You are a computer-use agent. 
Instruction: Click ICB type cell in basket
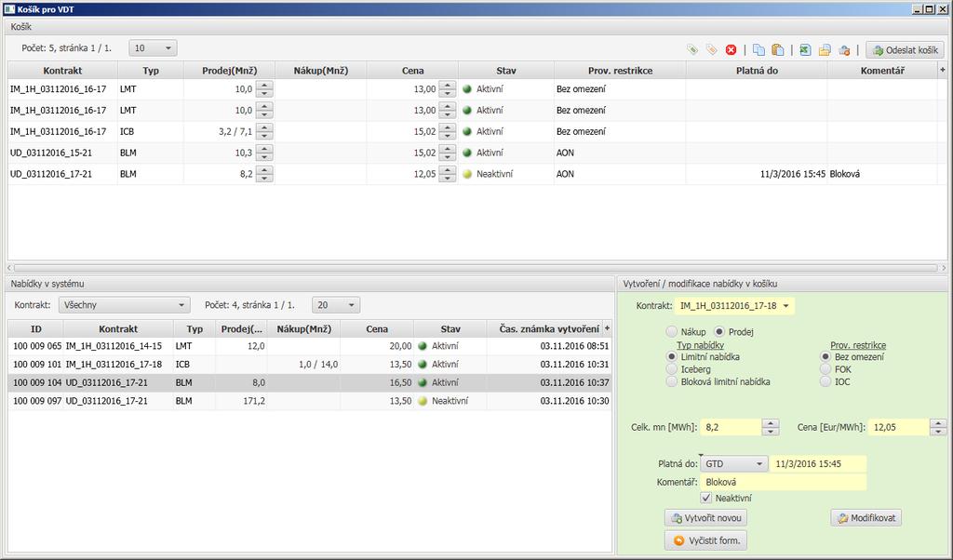tap(150, 131)
